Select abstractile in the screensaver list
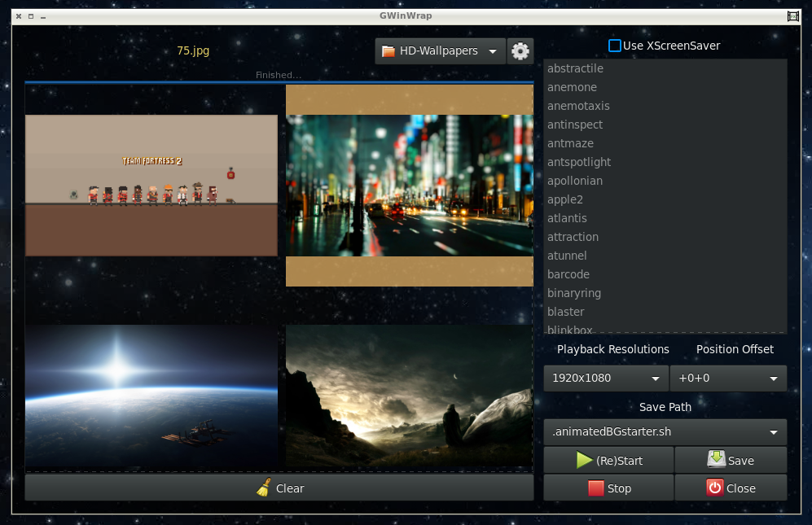Viewport: 812px width, 525px height. point(665,68)
